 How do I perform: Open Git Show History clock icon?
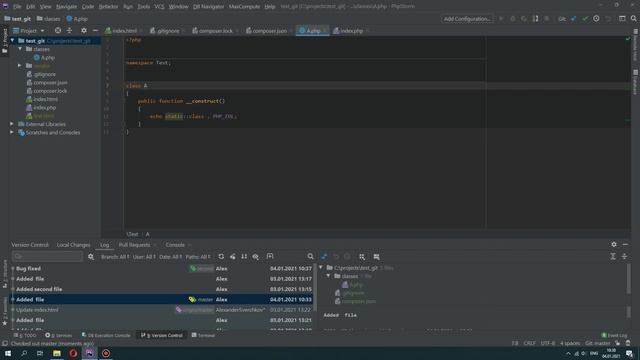coord(596,19)
